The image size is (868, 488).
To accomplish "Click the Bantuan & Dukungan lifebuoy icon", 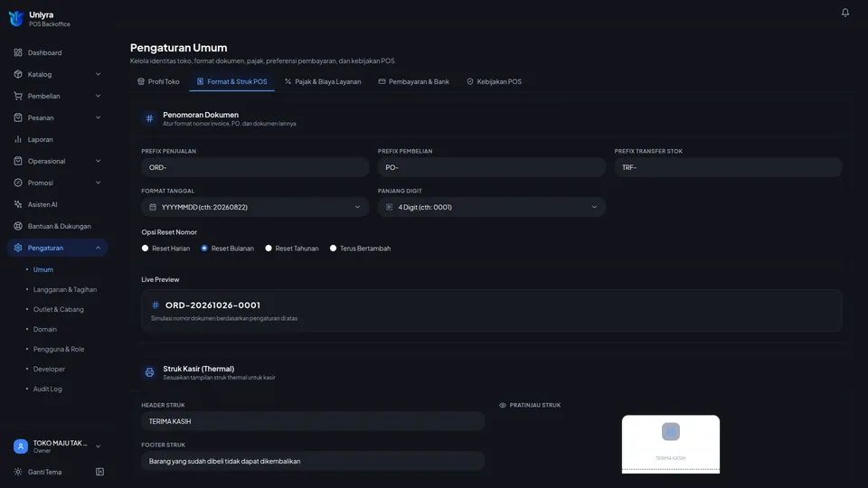I will pos(18,226).
